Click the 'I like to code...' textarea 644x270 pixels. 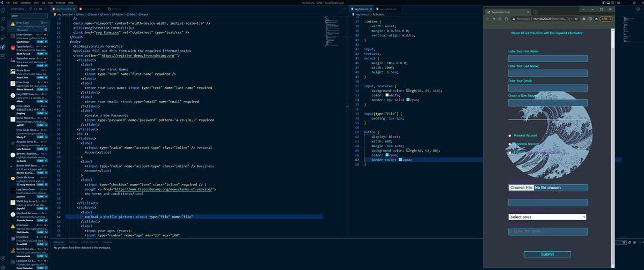click(x=547, y=231)
